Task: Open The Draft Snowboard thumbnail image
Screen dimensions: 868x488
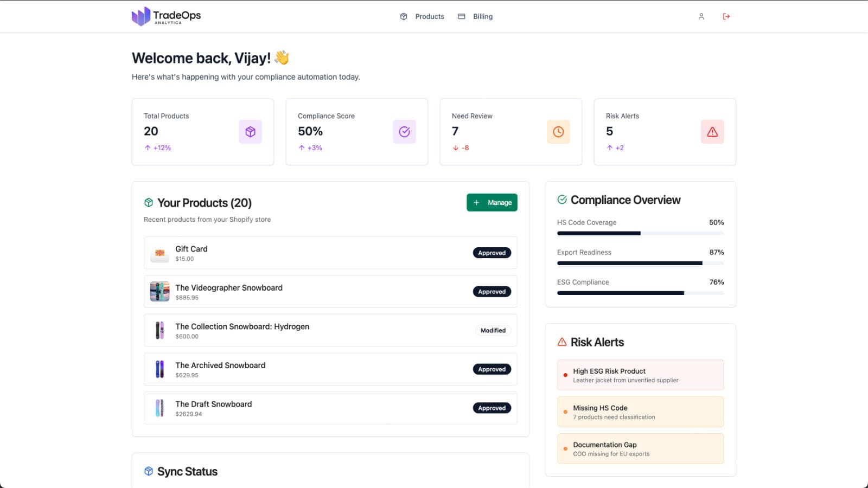Action: [x=159, y=408]
